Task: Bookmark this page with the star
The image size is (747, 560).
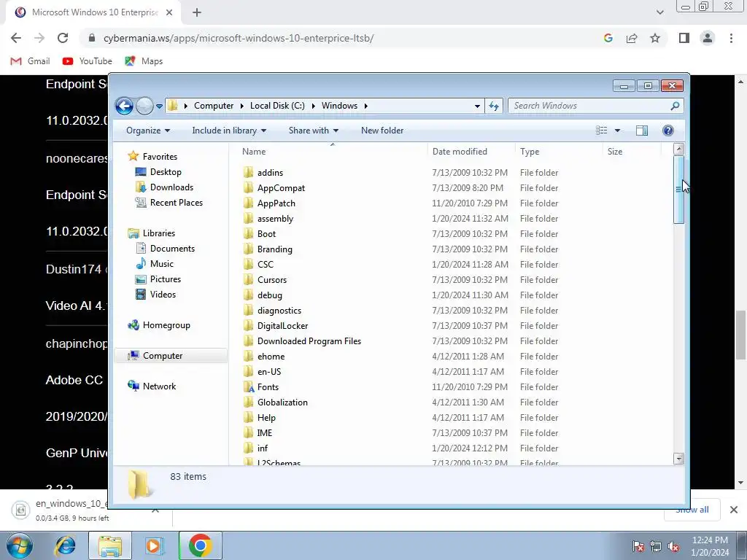Action: (655, 38)
